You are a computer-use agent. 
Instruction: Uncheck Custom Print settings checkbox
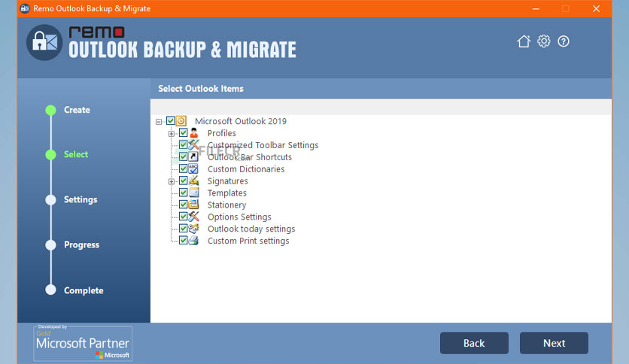tap(183, 241)
